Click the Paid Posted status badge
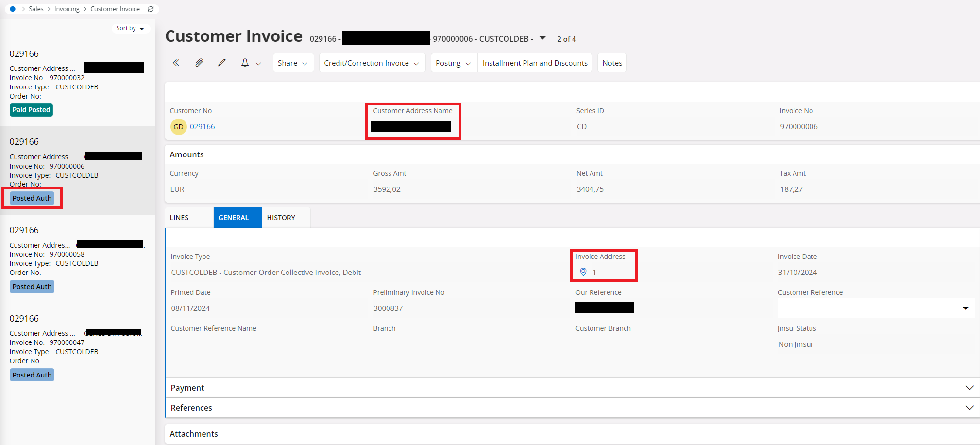The width and height of the screenshot is (980, 445). [31, 110]
